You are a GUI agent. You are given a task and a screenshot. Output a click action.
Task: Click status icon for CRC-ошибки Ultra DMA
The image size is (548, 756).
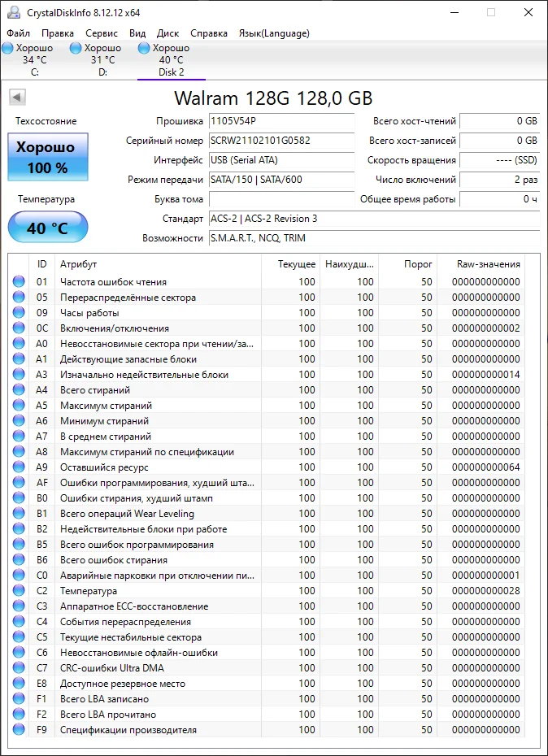(x=19, y=667)
